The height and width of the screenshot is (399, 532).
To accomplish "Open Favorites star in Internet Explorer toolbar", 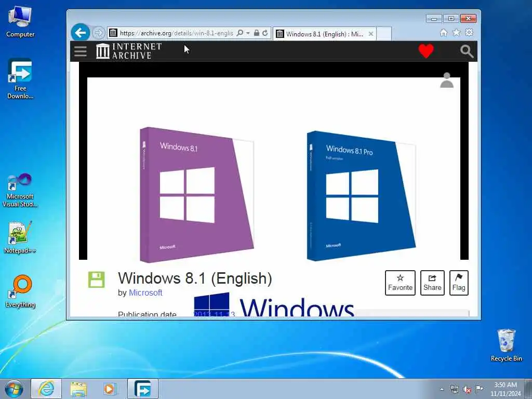I will (x=457, y=32).
